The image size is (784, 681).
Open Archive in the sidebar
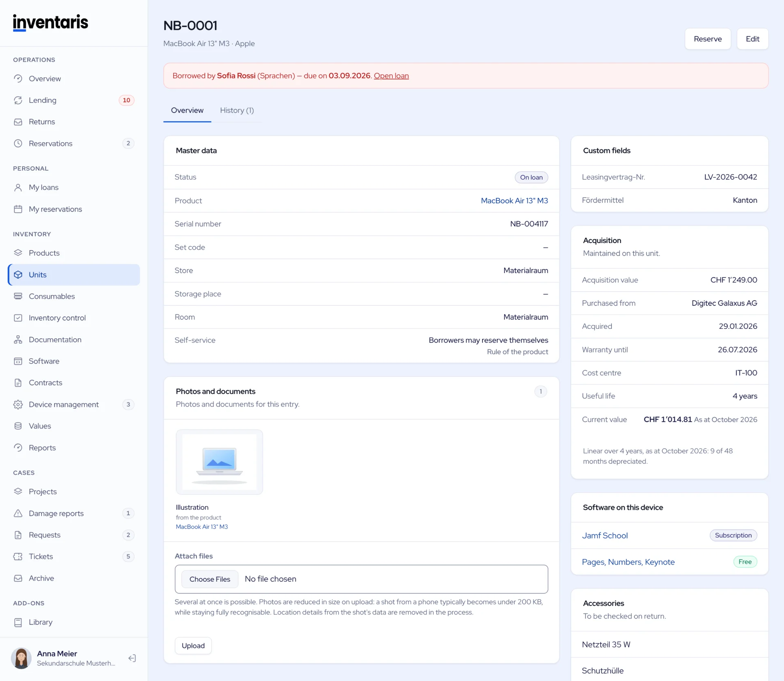click(x=74, y=578)
